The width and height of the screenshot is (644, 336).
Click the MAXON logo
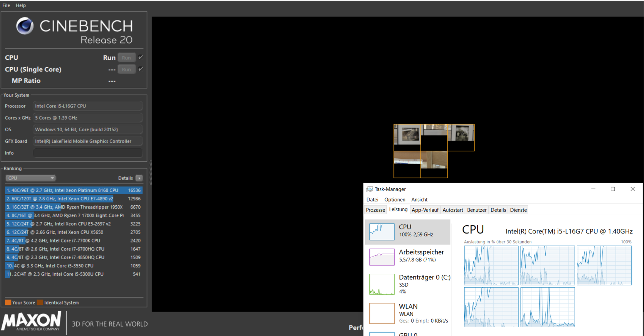[31, 322]
